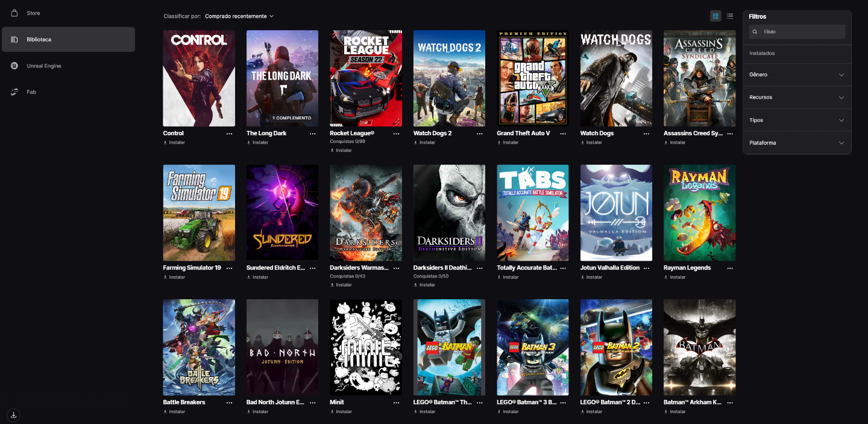
Task: Expand the Gênero filter
Action: (x=797, y=75)
